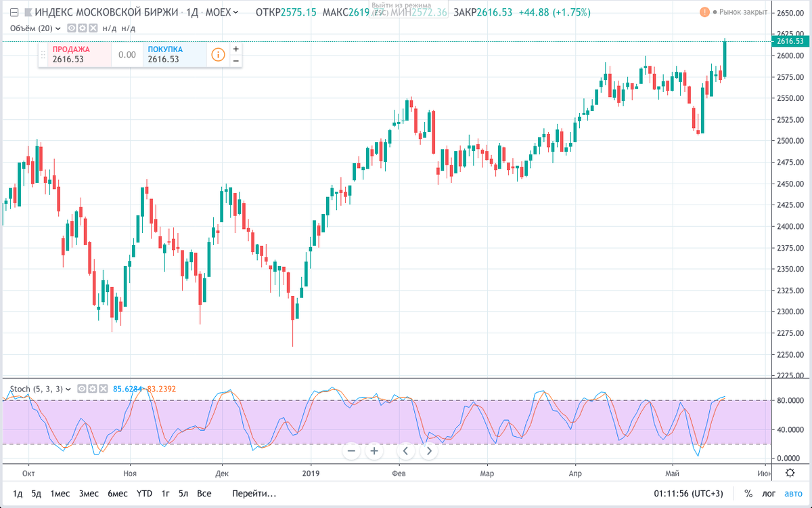Select the YTD time range

[x=144, y=493]
